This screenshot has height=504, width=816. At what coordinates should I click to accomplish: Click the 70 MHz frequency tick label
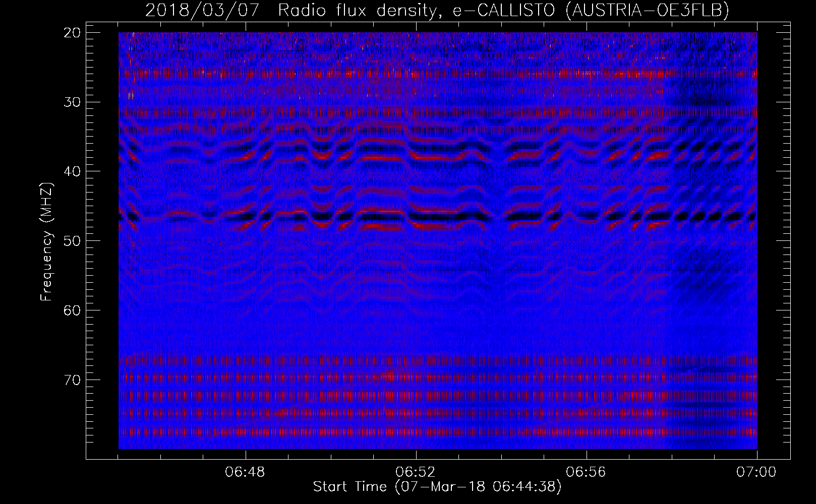pyautogui.click(x=73, y=380)
